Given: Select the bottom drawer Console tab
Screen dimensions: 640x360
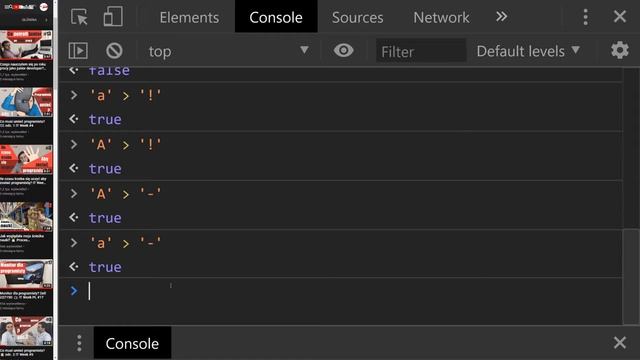Looking at the screenshot, I should (132, 343).
